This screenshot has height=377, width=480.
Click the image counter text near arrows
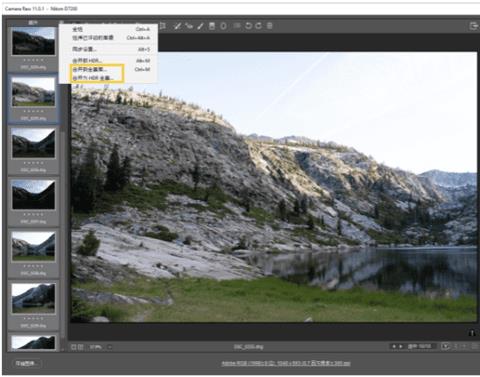(419, 346)
